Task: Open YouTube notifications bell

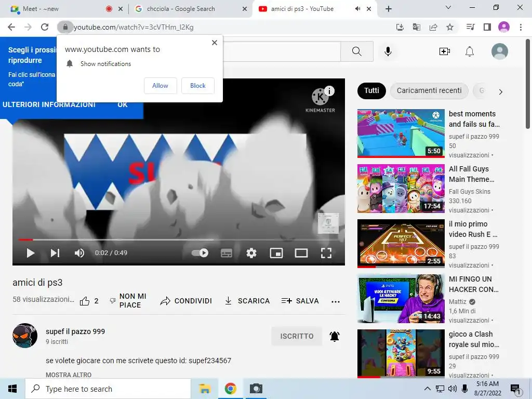Action: [470, 51]
